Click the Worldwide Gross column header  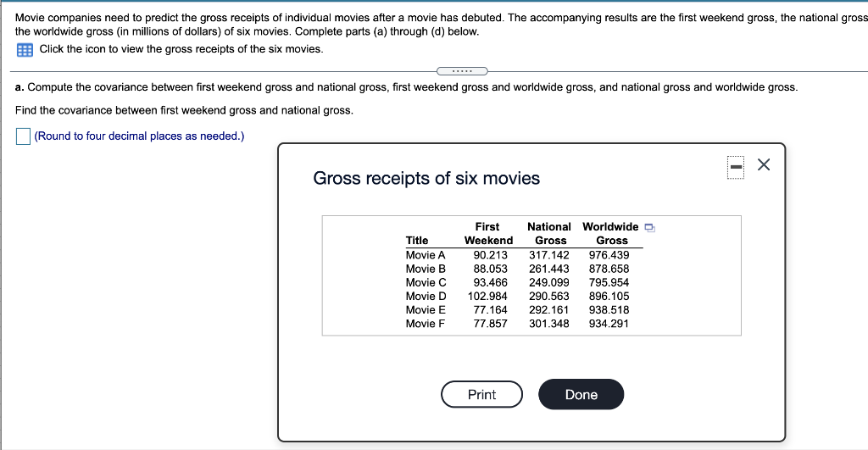[x=610, y=234]
